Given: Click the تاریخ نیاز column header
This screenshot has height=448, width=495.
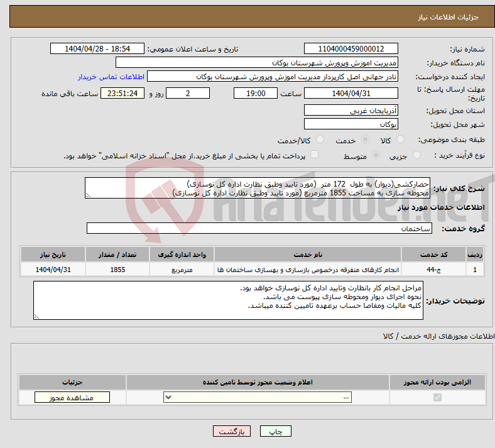Looking at the screenshot, I should 53,254.
